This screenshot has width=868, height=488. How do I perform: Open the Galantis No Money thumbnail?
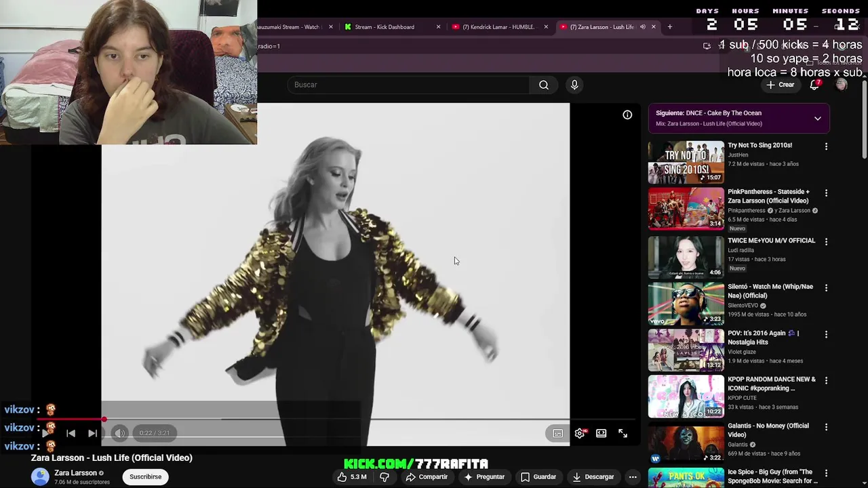click(686, 443)
